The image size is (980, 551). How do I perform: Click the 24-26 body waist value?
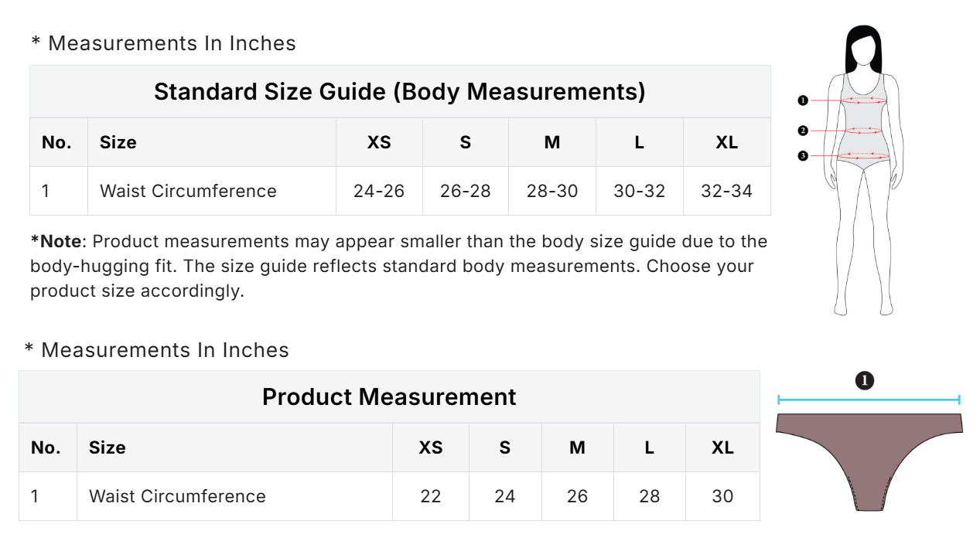(x=379, y=191)
